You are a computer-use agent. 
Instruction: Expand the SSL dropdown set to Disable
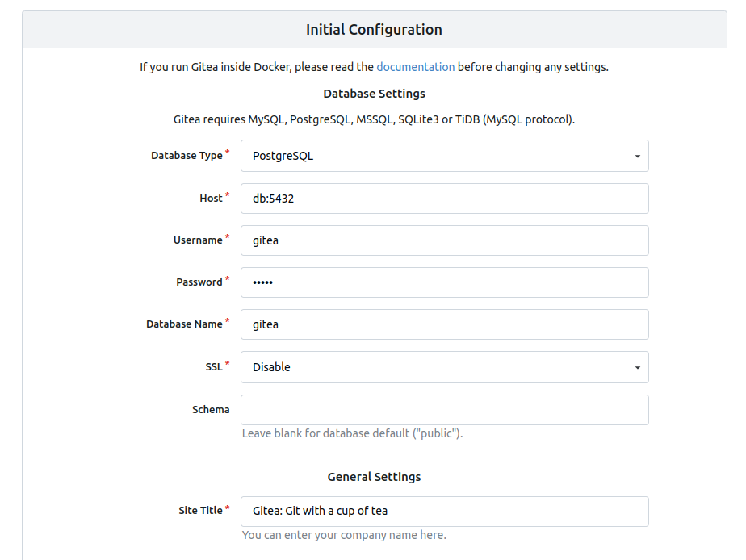pos(444,367)
